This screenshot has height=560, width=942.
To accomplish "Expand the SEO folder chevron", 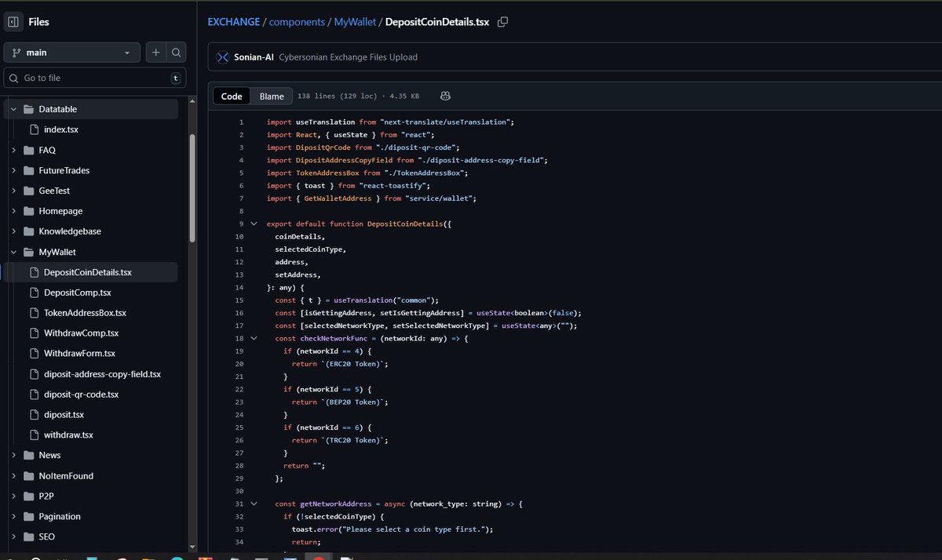I will tap(14, 537).
